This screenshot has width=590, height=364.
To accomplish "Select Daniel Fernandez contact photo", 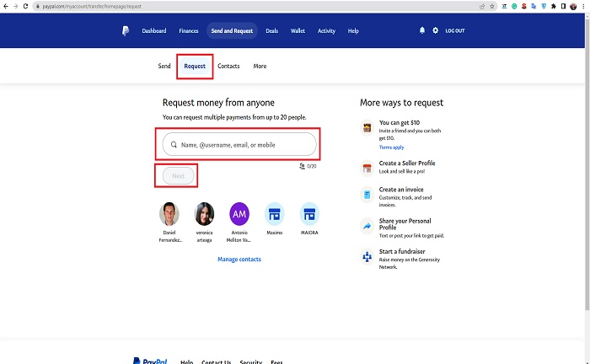I will coord(169,213).
